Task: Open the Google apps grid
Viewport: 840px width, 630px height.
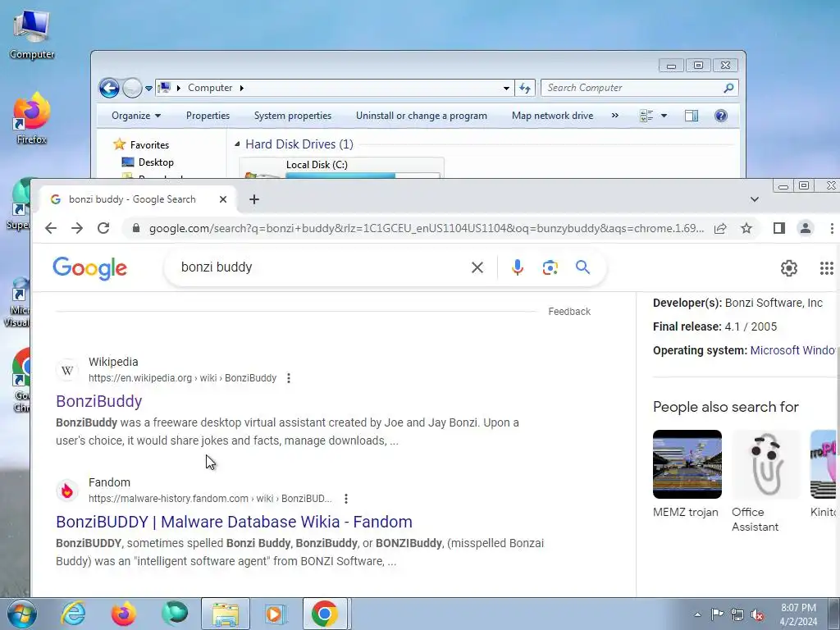Action: tap(827, 268)
